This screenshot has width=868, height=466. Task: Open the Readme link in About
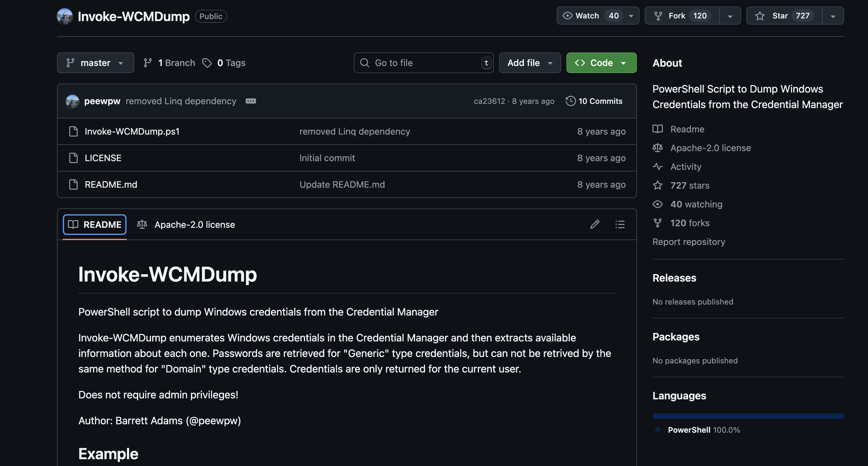click(x=687, y=129)
